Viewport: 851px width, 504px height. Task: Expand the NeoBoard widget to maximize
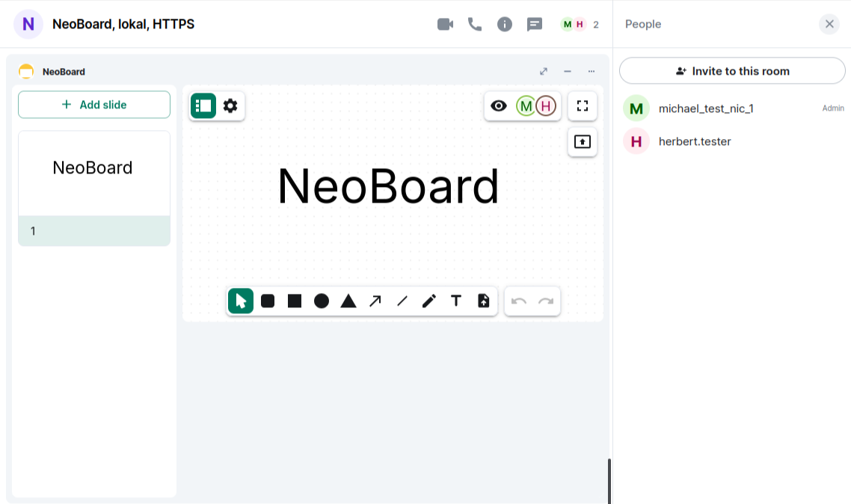pos(544,72)
